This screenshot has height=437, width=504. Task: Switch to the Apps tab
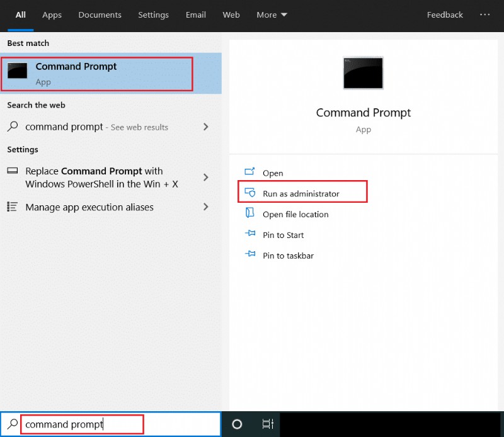(52, 14)
